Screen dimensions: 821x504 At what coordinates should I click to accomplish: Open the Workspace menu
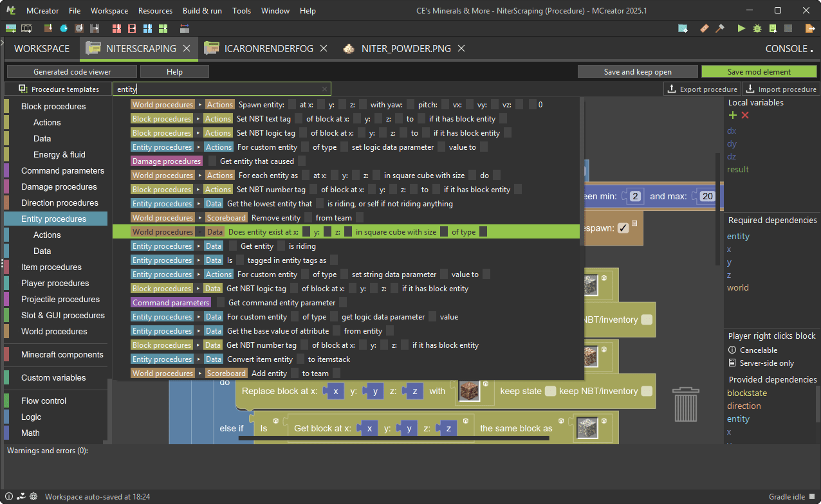[x=109, y=10]
